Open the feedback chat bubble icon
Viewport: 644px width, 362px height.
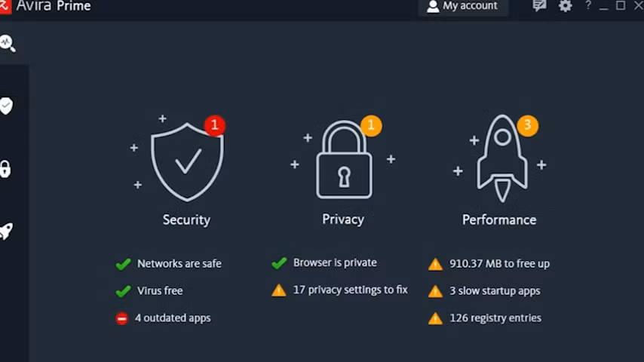click(539, 6)
